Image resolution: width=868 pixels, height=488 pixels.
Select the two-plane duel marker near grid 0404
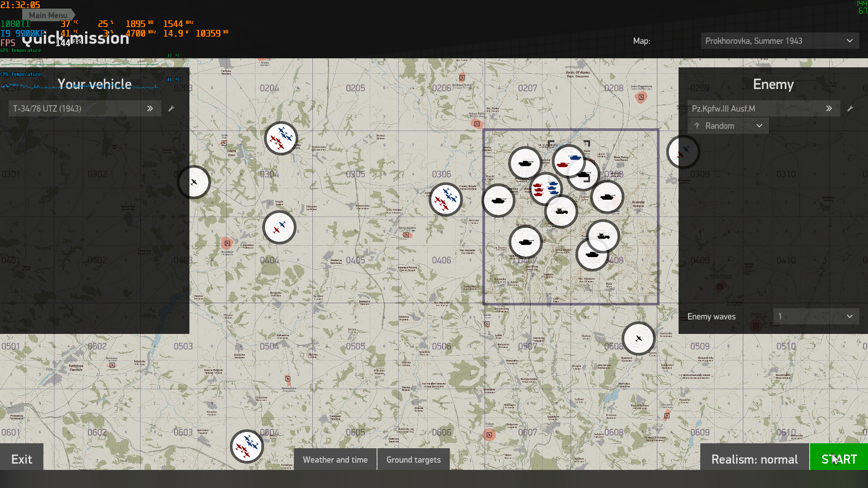point(279,227)
